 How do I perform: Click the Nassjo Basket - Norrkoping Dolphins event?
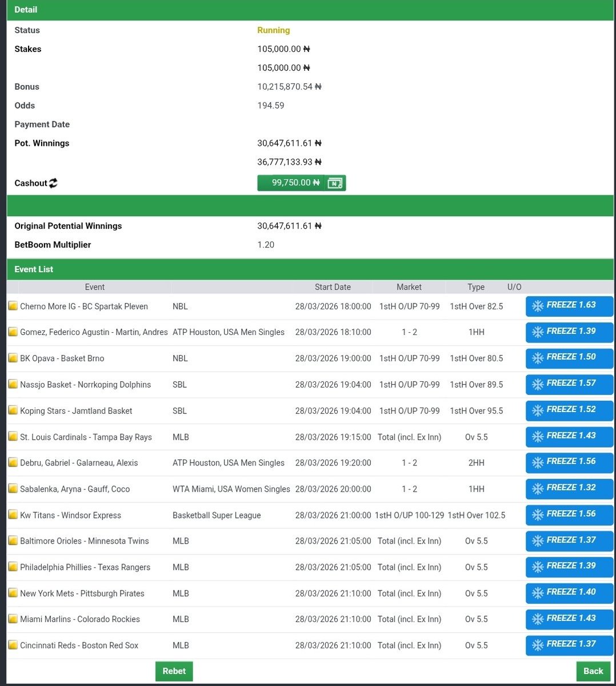(86, 384)
